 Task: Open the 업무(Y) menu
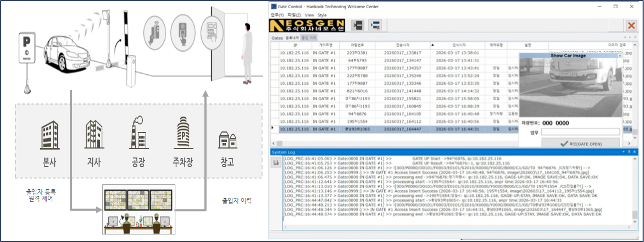click(277, 15)
